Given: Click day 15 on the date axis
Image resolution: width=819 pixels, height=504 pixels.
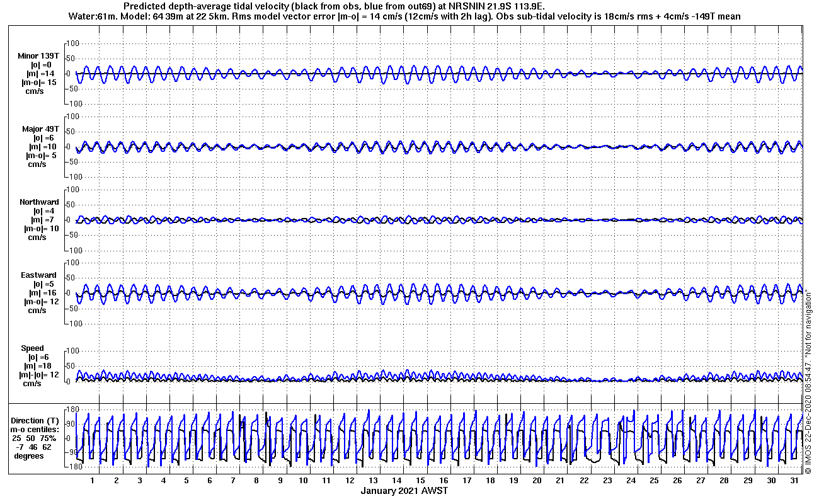Looking at the screenshot, I should pyautogui.click(x=420, y=481).
